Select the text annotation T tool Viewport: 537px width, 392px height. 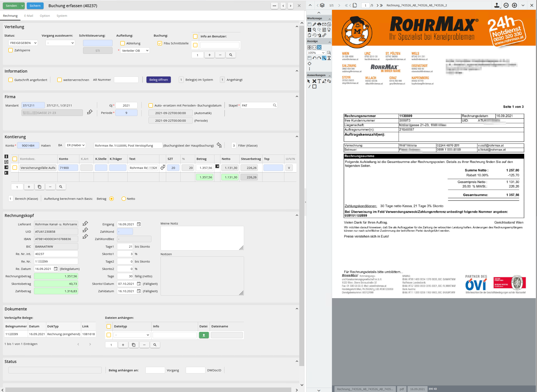(319, 81)
